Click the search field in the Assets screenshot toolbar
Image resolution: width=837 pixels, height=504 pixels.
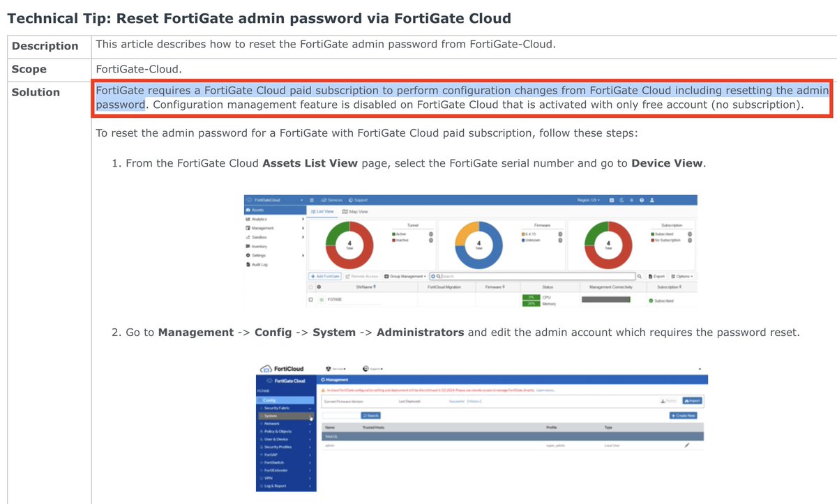coord(533,277)
